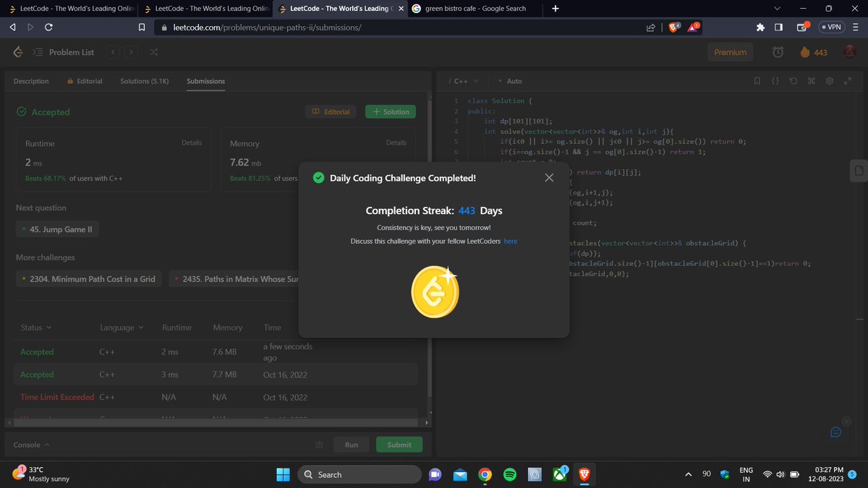Open editor settings with the gear icon
The height and width of the screenshot is (488, 868).
830,81
